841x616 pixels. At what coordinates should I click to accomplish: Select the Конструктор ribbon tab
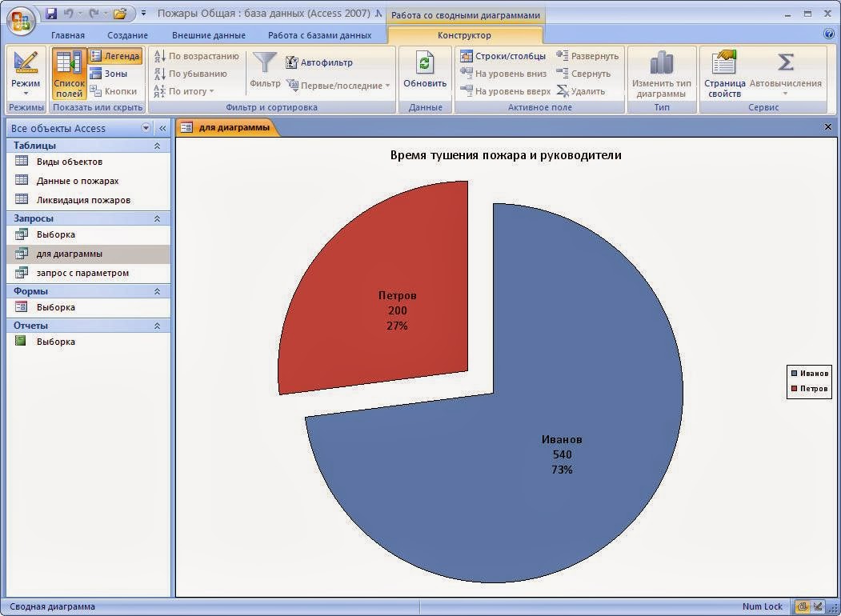tap(464, 35)
